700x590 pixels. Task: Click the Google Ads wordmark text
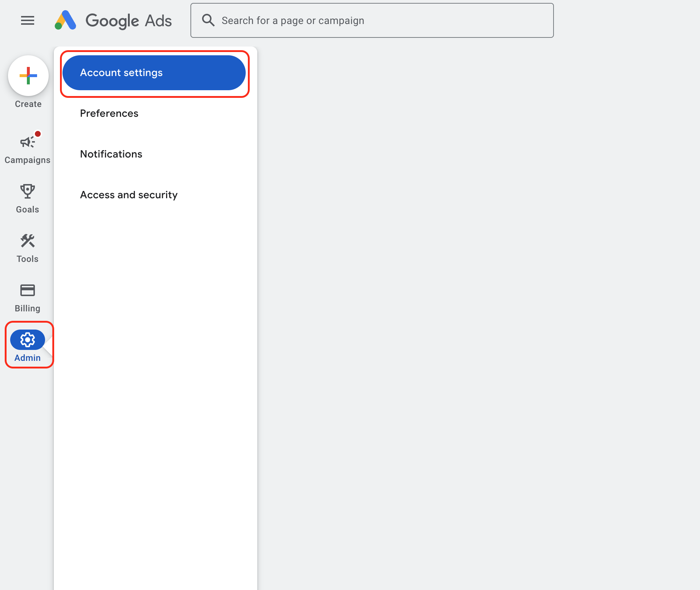coord(129,21)
